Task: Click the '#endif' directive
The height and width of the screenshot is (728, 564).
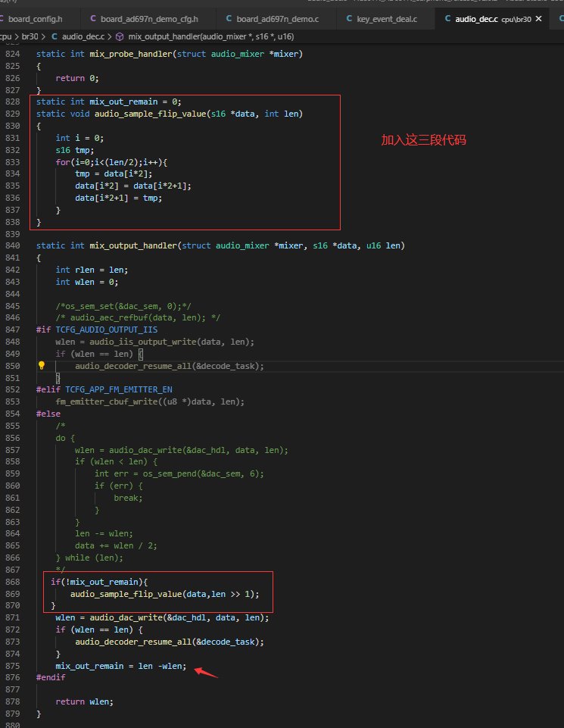Action: [x=51, y=677]
